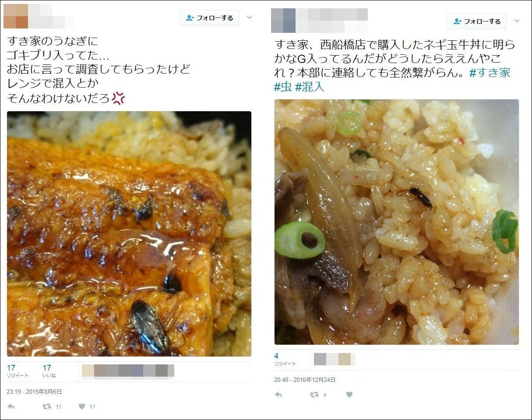
Task: Click left tweet author's avatar
Action: (16, 16)
